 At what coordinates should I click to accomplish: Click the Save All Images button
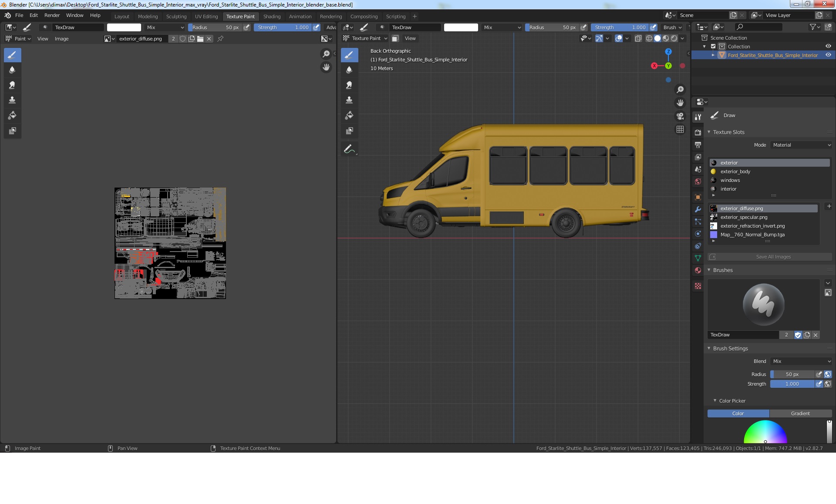tap(770, 257)
